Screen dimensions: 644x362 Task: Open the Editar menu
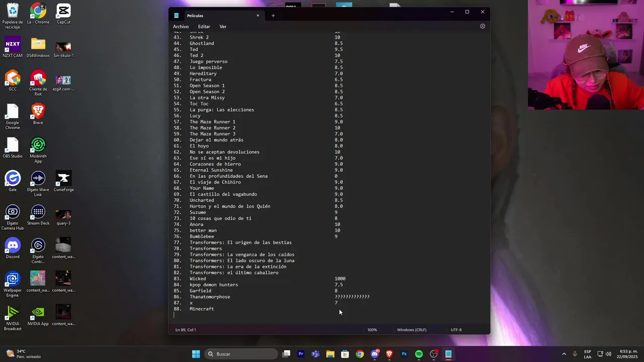point(204,27)
